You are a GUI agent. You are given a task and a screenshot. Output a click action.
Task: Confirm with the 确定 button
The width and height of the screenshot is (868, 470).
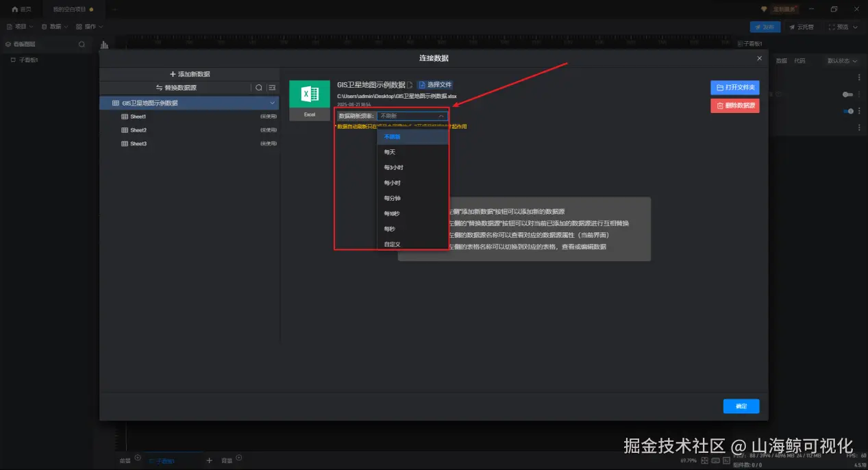(x=741, y=406)
